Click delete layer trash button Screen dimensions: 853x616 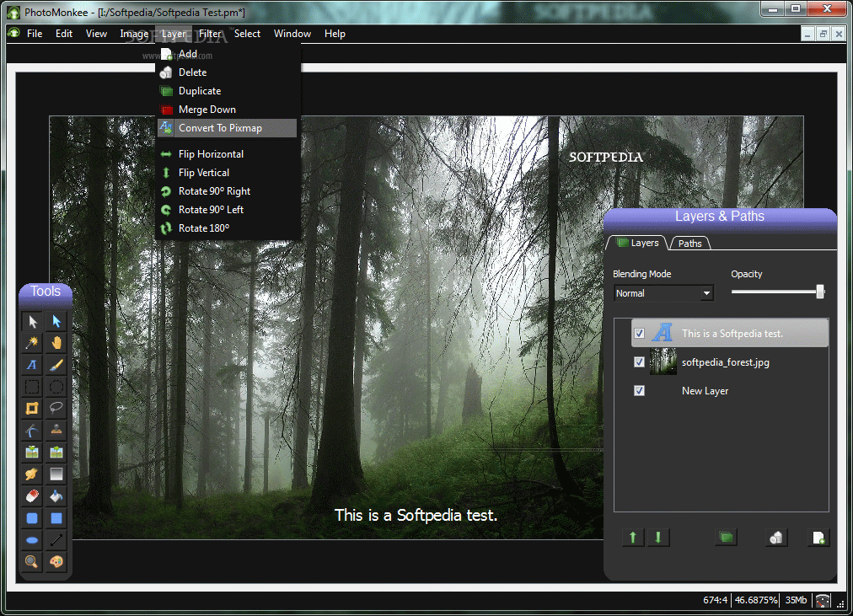click(x=776, y=538)
